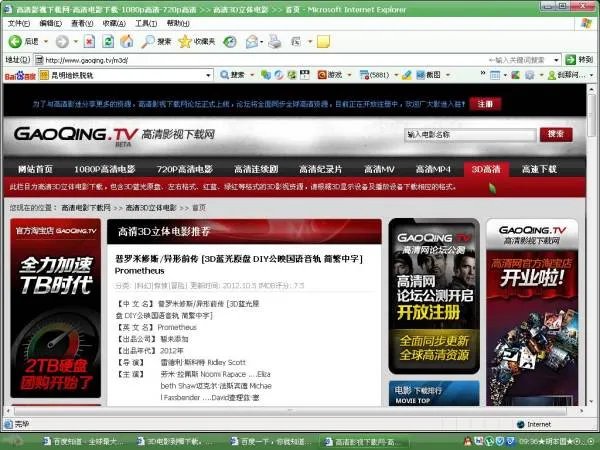Select the 高清连续剧 navigation tab
This screenshot has height=450, width=600.
tap(256, 169)
